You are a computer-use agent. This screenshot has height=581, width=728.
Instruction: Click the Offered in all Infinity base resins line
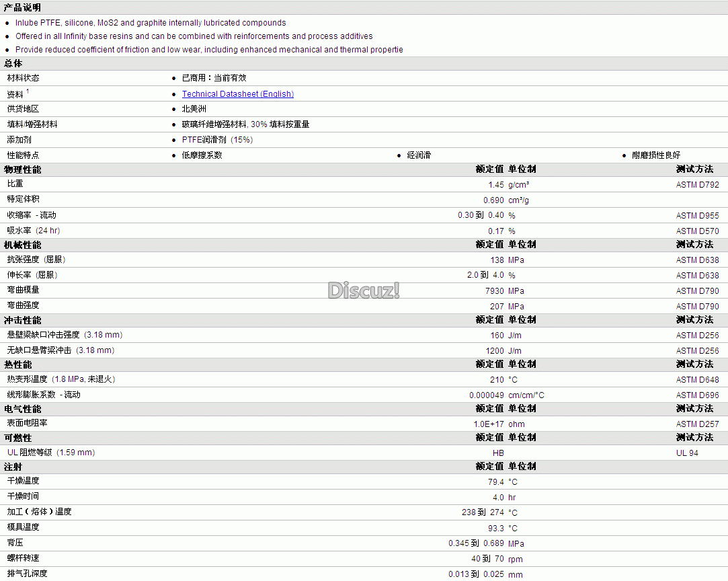tap(194, 36)
